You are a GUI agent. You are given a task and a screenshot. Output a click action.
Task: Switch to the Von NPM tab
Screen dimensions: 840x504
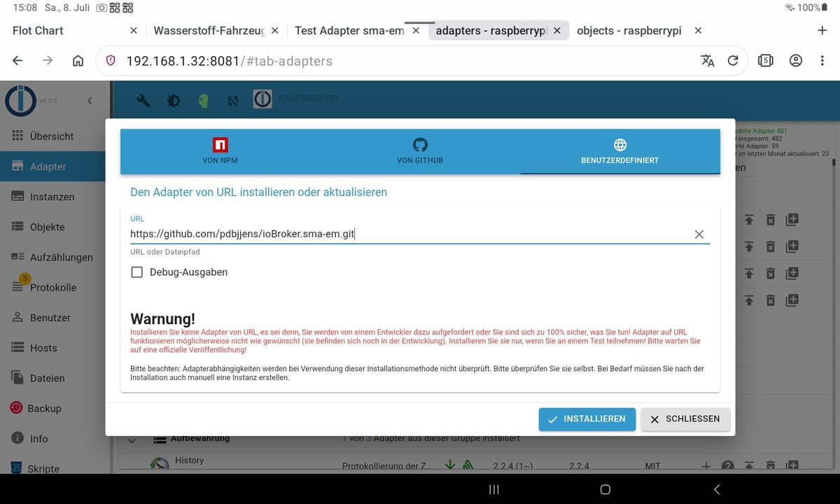point(220,151)
